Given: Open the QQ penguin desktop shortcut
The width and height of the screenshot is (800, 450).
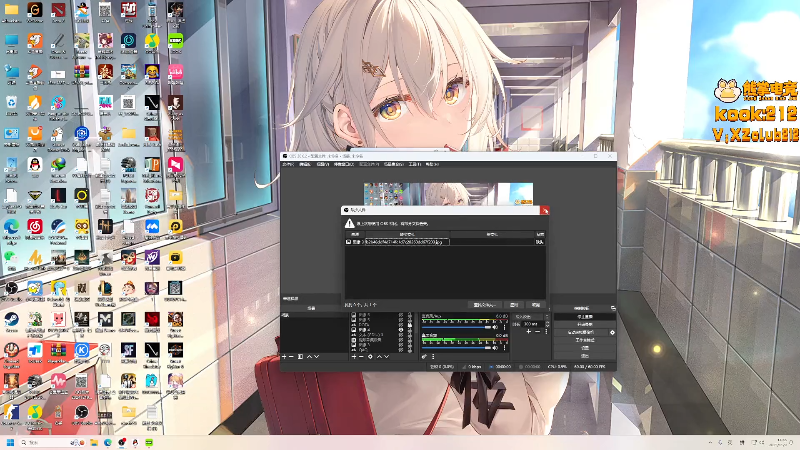Looking at the screenshot, I should pos(35,167).
